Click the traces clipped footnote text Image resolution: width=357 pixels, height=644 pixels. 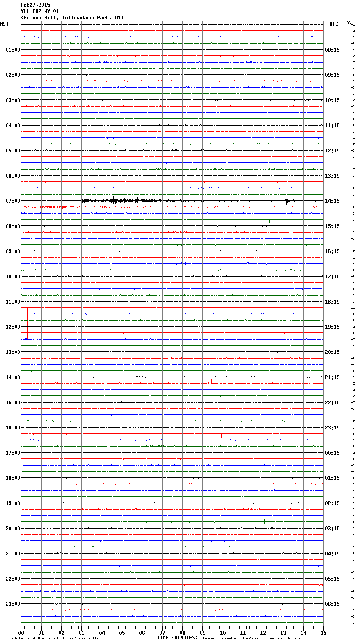[254, 639]
